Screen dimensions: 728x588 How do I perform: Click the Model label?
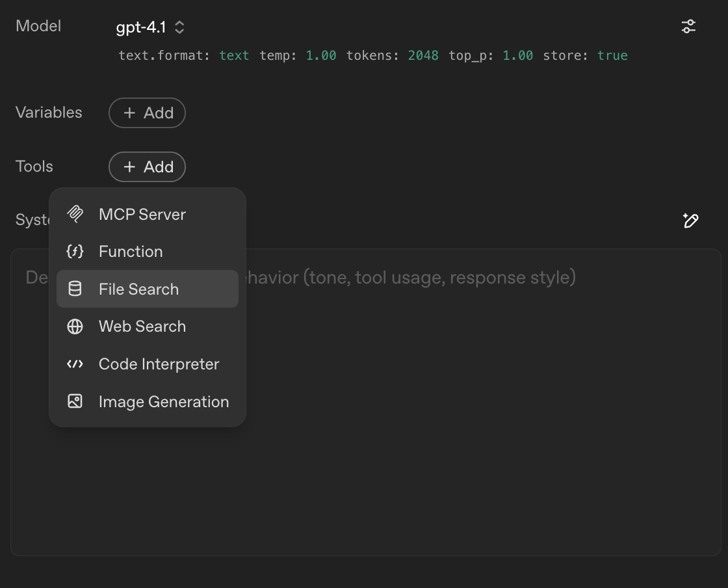[x=38, y=26]
